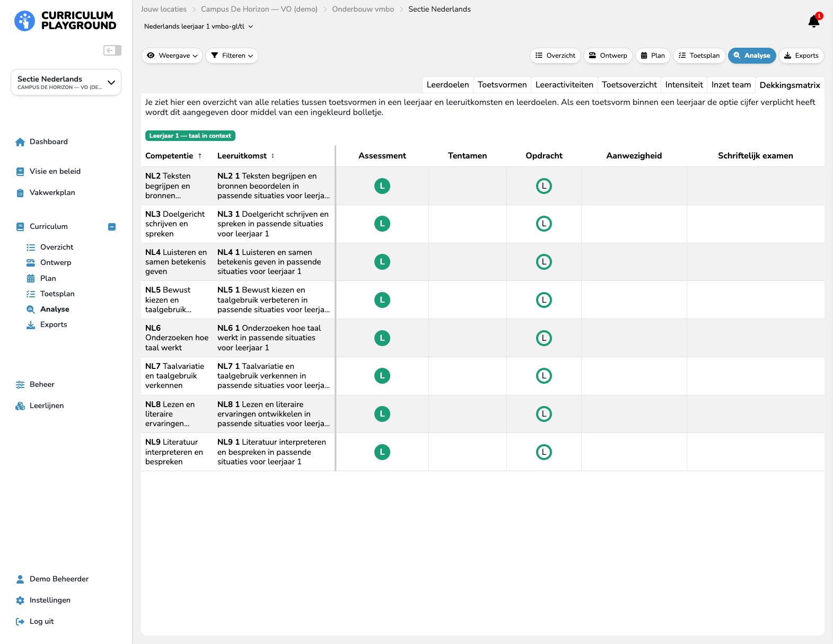Switch to Plan in top toolbar

coord(653,56)
